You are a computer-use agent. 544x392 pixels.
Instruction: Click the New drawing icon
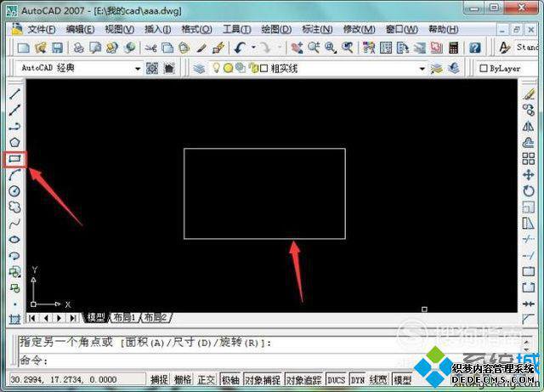point(23,48)
